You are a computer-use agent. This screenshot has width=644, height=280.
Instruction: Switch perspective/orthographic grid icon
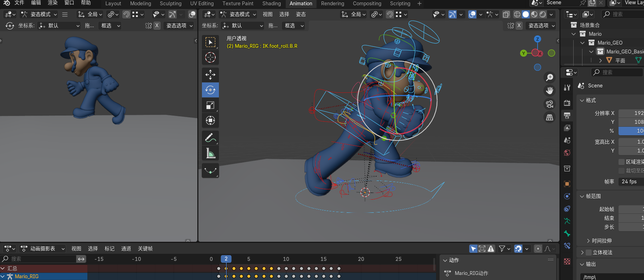(550, 117)
